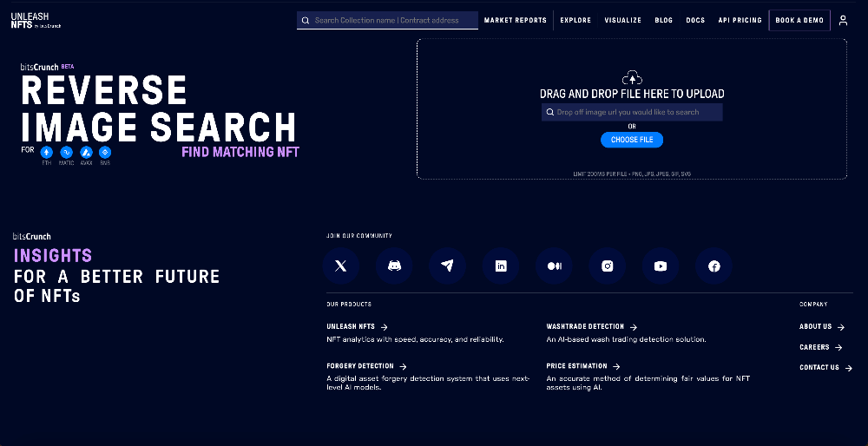
Task: Click the Instagram icon
Action: tap(608, 266)
